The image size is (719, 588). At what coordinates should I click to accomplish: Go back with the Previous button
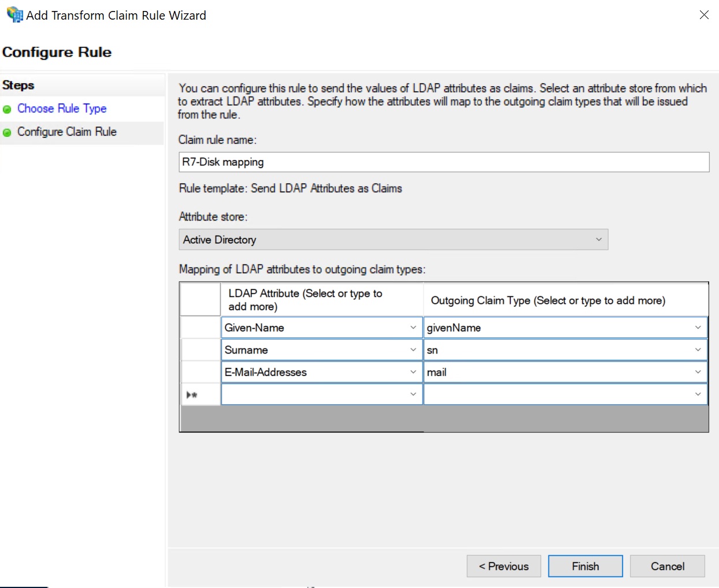click(504, 566)
